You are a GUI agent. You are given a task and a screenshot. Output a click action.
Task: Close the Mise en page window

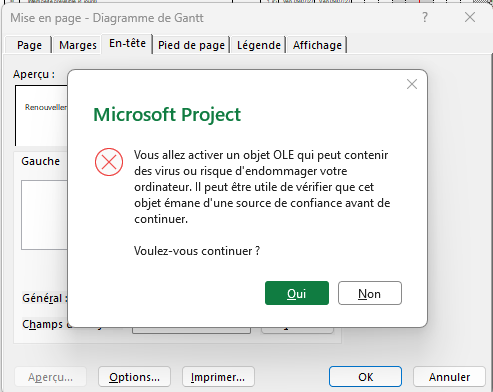pos(470,17)
